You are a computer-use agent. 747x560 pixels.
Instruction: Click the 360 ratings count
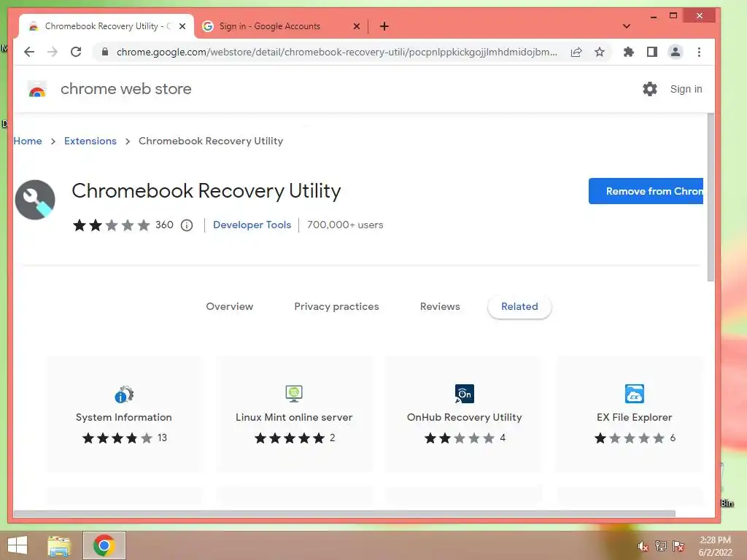(164, 225)
